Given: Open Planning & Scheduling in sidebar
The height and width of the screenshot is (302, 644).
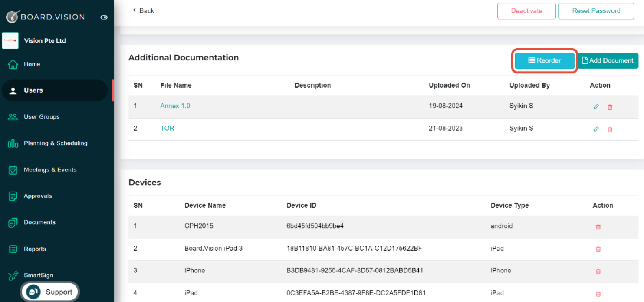Looking at the screenshot, I should click(56, 143).
